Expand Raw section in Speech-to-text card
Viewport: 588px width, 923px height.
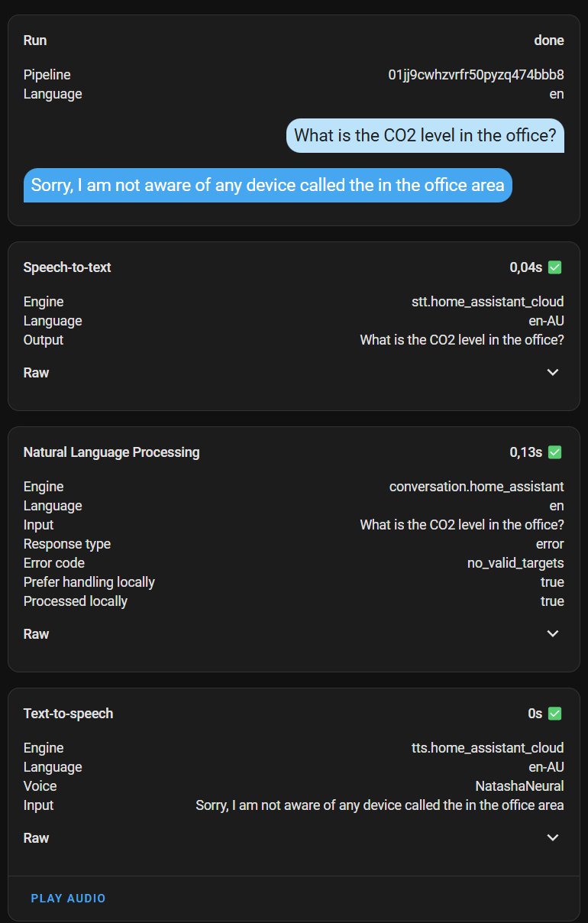click(x=294, y=372)
